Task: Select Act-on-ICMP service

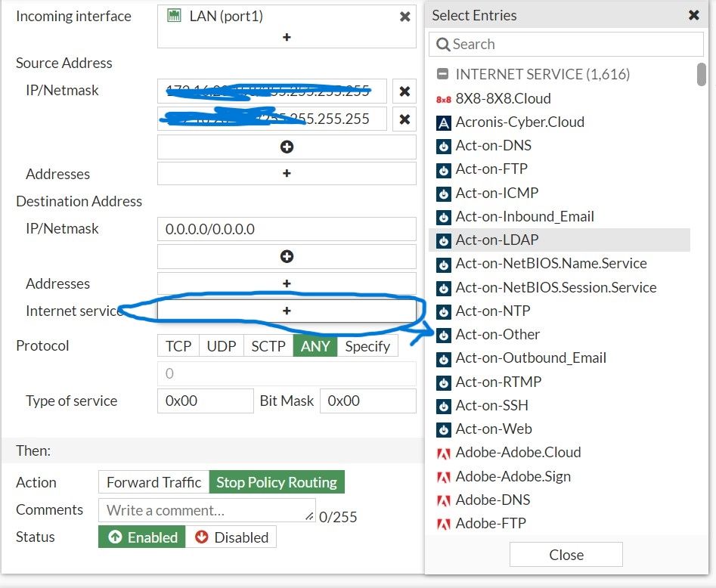Action: (559, 193)
